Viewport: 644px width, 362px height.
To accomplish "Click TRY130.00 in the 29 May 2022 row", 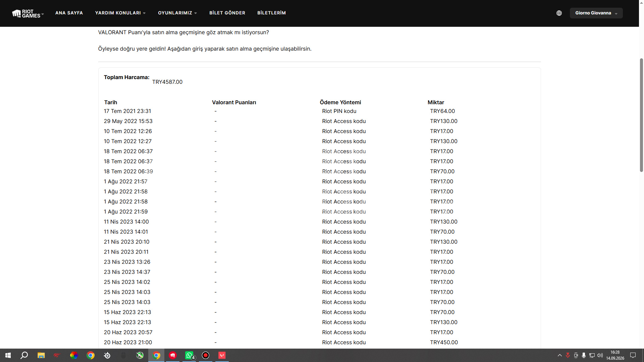I will (x=444, y=121).
